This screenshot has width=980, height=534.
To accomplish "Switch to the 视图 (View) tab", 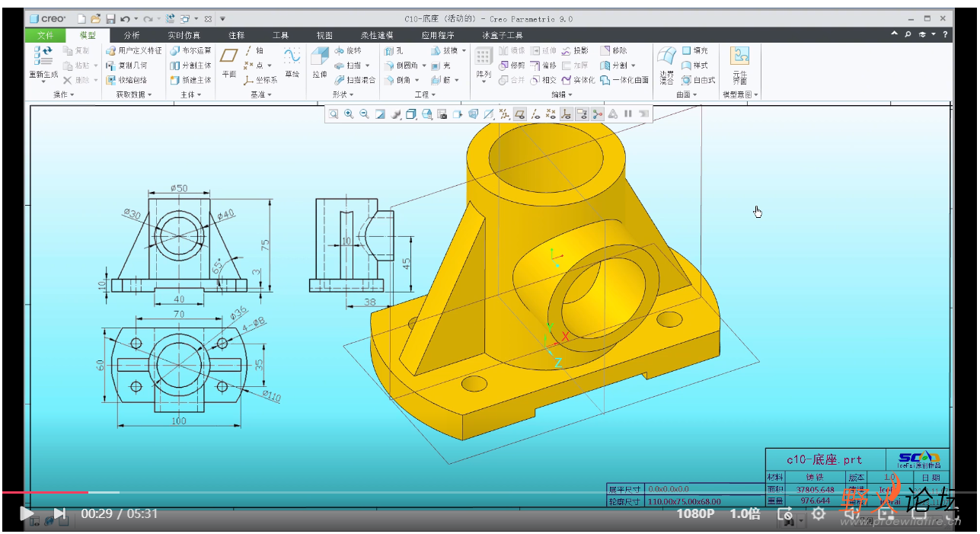I will [x=324, y=35].
